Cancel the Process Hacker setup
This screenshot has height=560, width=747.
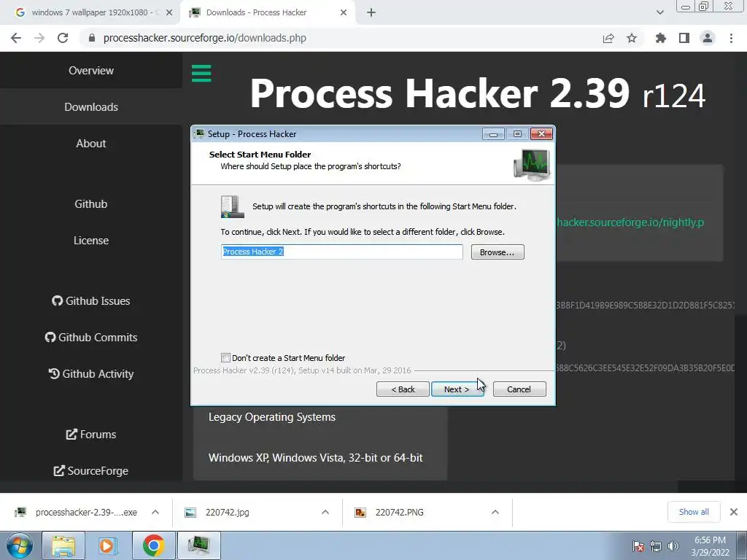pyautogui.click(x=519, y=389)
